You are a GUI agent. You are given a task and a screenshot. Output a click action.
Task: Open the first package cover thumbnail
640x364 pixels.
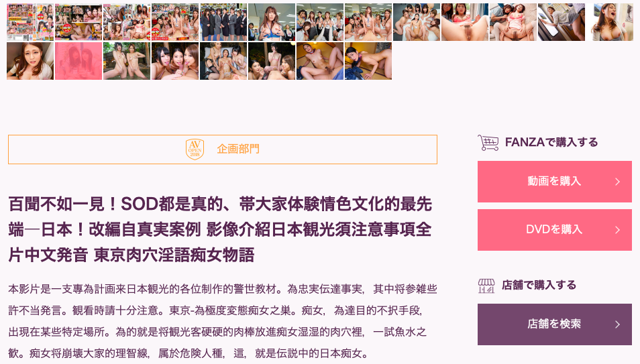click(x=30, y=22)
